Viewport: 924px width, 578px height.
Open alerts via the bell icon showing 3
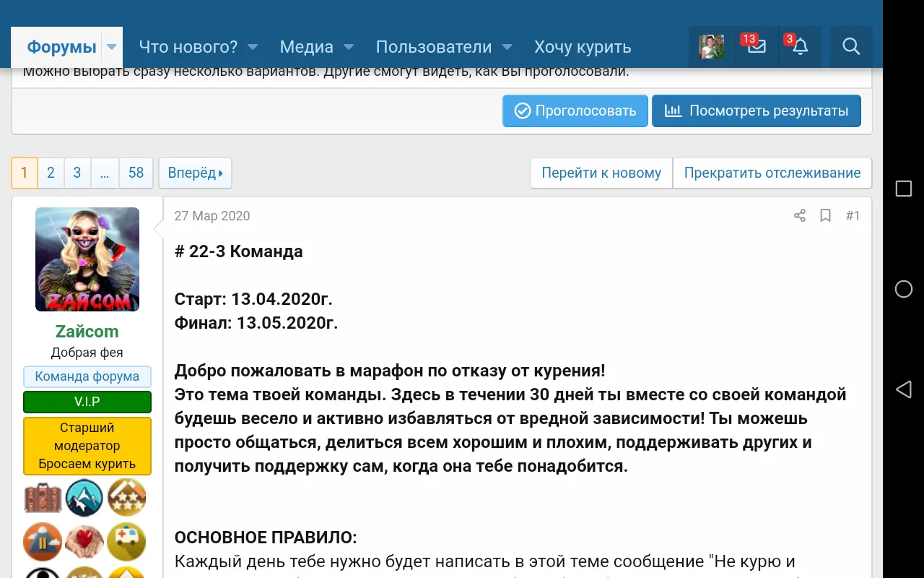[800, 46]
